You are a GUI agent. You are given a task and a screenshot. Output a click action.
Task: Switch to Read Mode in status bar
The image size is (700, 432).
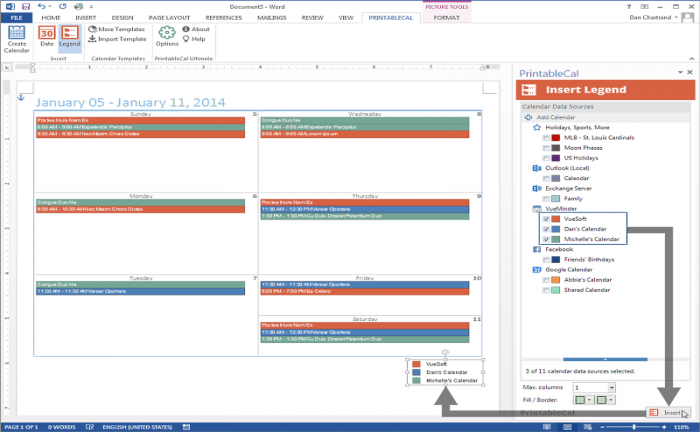(546, 427)
